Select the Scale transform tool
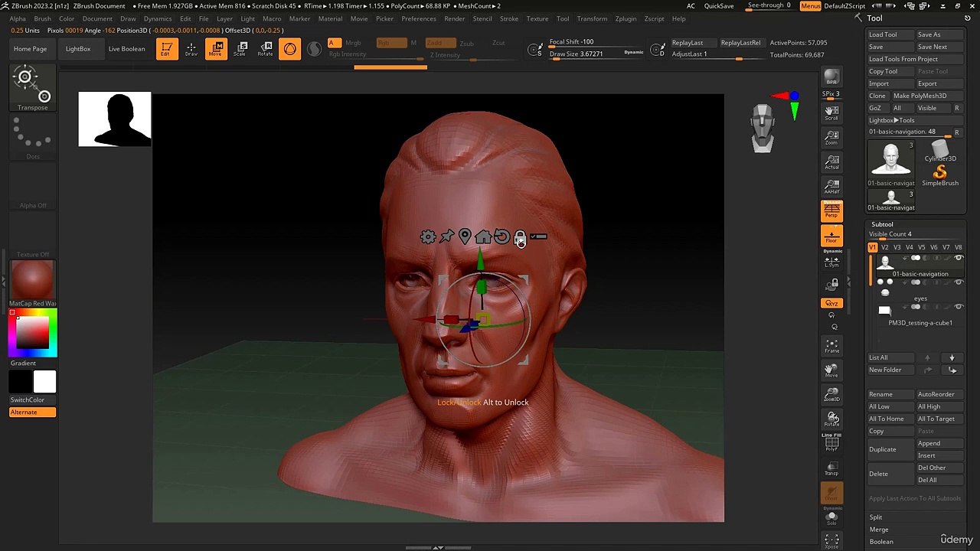The height and width of the screenshot is (551, 980). [240, 49]
